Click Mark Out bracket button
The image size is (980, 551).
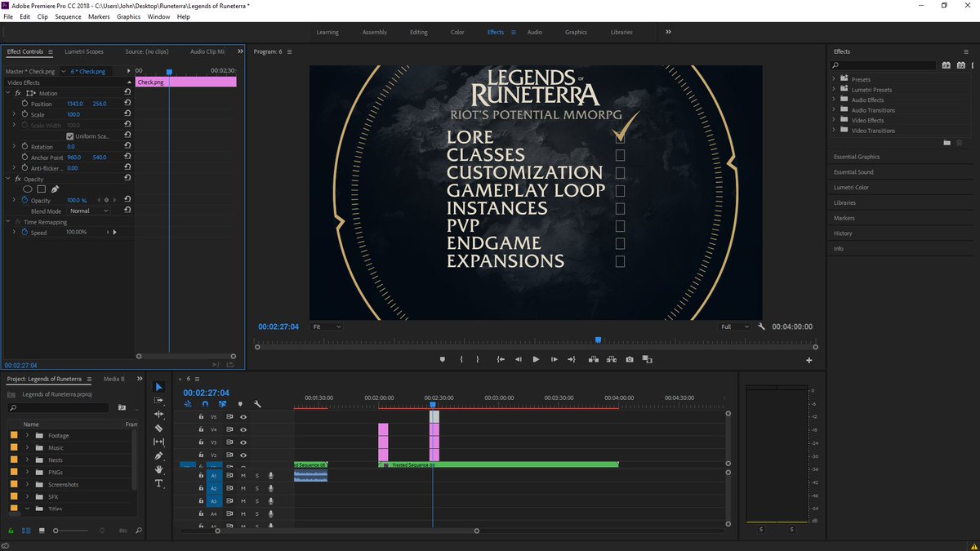[x=479, y=359]
